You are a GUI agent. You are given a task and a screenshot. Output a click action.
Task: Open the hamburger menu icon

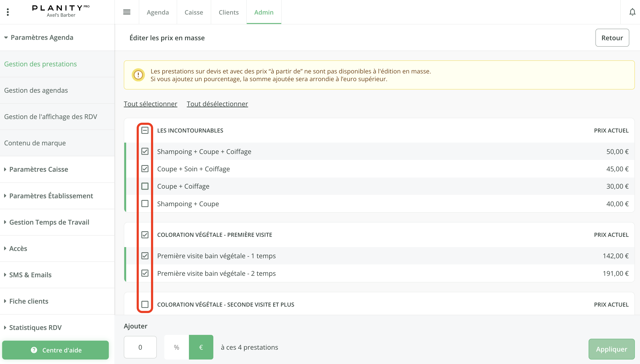tap(127, 12)
